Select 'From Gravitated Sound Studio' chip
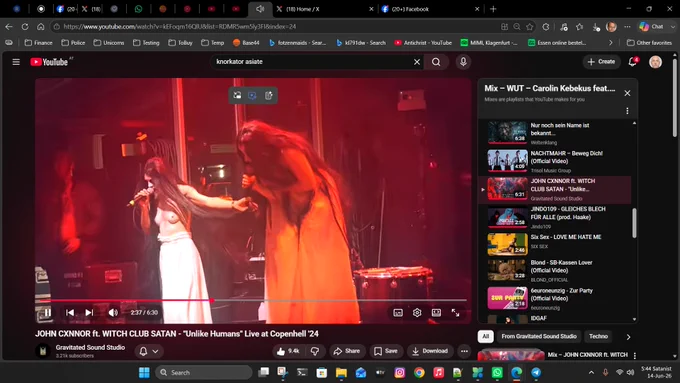Viewport: 680px width, 383px height. click(x=539, y=336)
